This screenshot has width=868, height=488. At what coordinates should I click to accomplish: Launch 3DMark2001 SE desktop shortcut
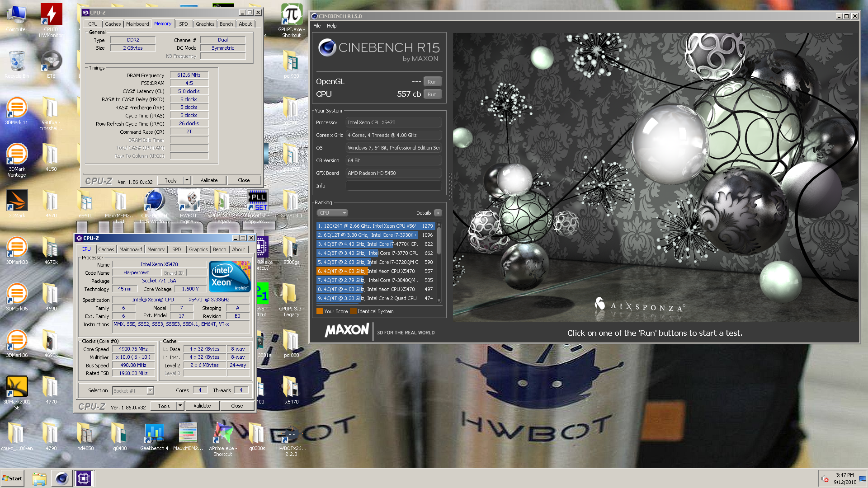pos(17,393)
